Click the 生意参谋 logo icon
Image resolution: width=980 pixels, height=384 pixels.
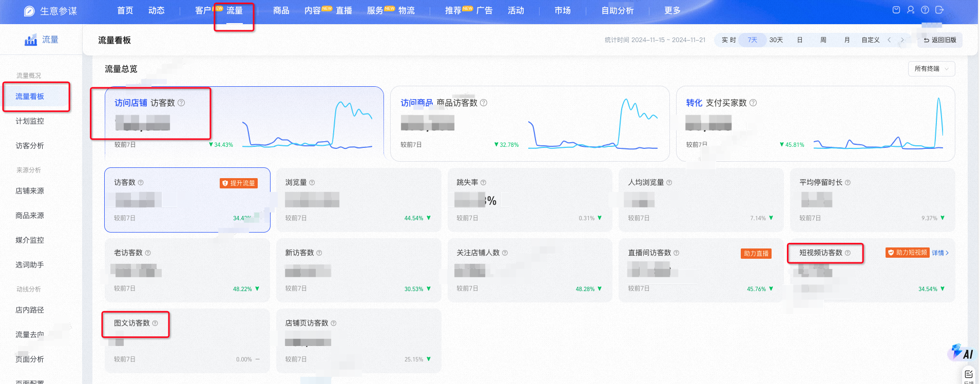pyautogui.click(x=29, y=11)
